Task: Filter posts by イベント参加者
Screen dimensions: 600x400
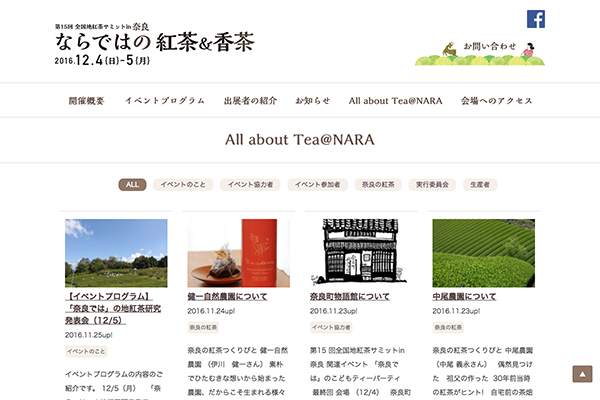Action: (x=318, y=184)
